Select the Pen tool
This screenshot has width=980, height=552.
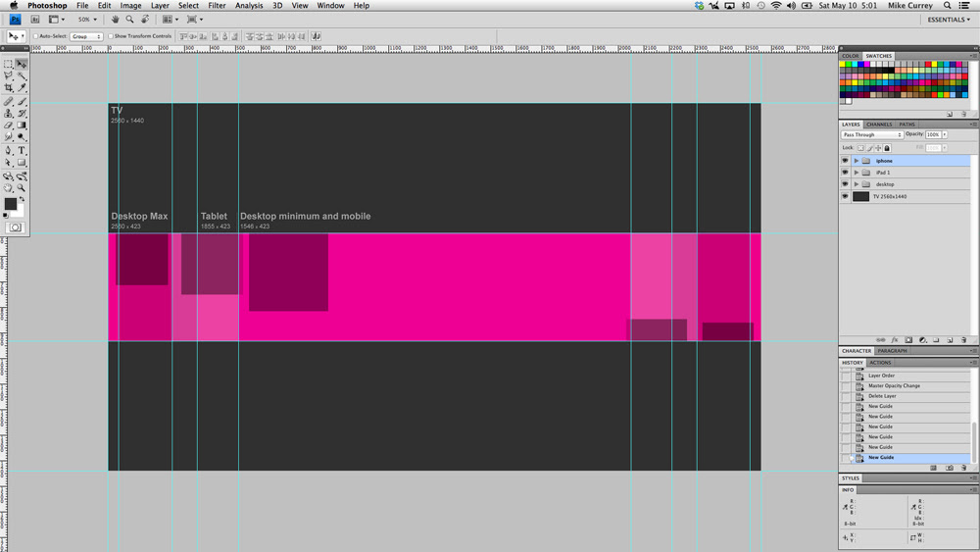[x=8, y=151]
